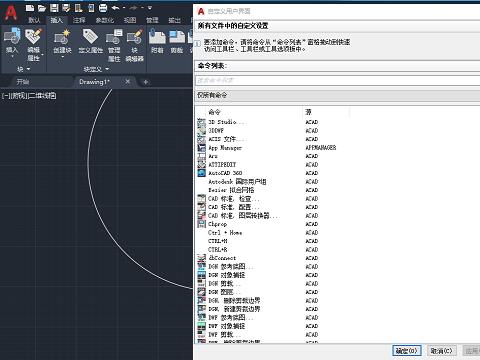Click the Redo arrow icon
480x360 pixels.
point(133,8)
